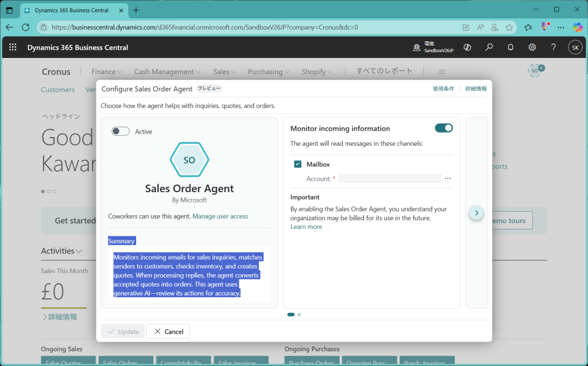Click the Account input field
The height and width of the screenshot is (366, 588).
(390, 178)
